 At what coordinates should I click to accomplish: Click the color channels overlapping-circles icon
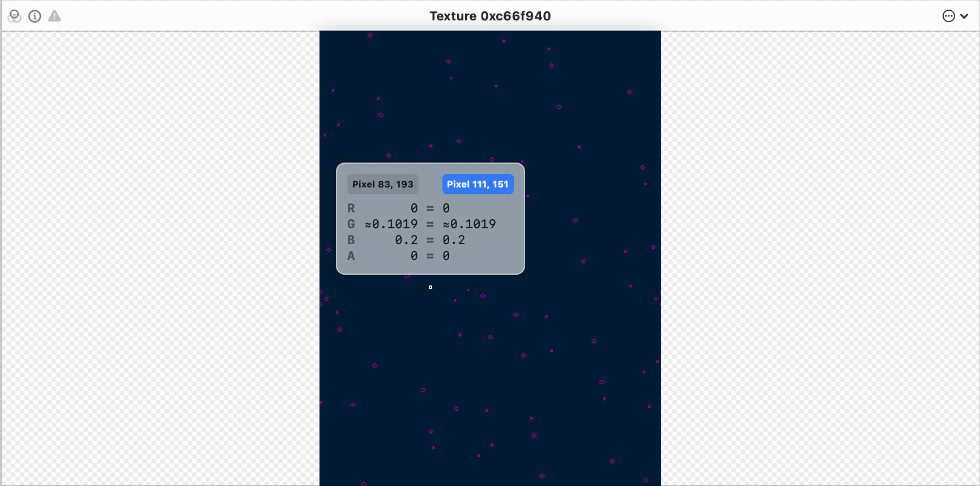(15, 16)
